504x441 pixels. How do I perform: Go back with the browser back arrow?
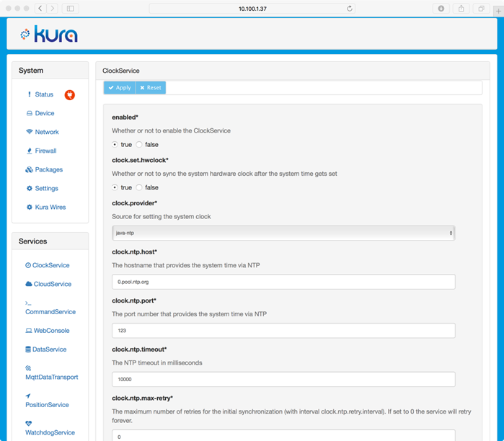[40, 9]
